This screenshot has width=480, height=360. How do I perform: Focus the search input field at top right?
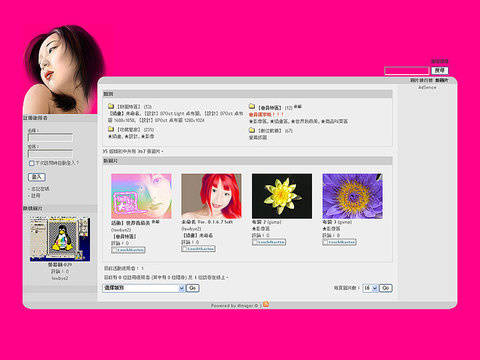pyautogui.click(x=407, y=71)
